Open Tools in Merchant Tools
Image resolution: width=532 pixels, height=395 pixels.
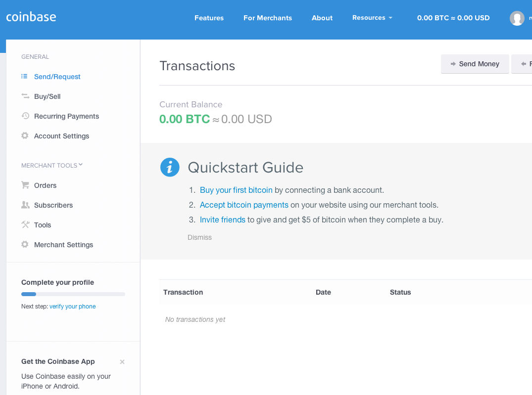pos(43,225)
